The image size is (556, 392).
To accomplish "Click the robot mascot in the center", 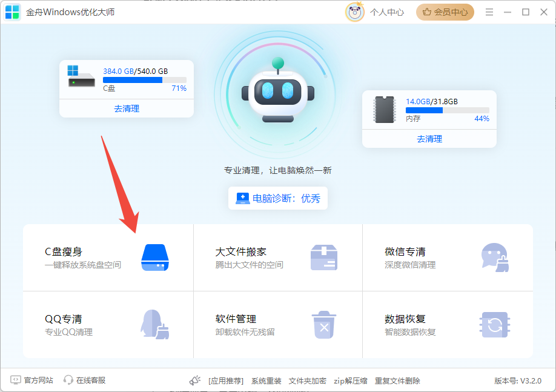I will (278, 90).
